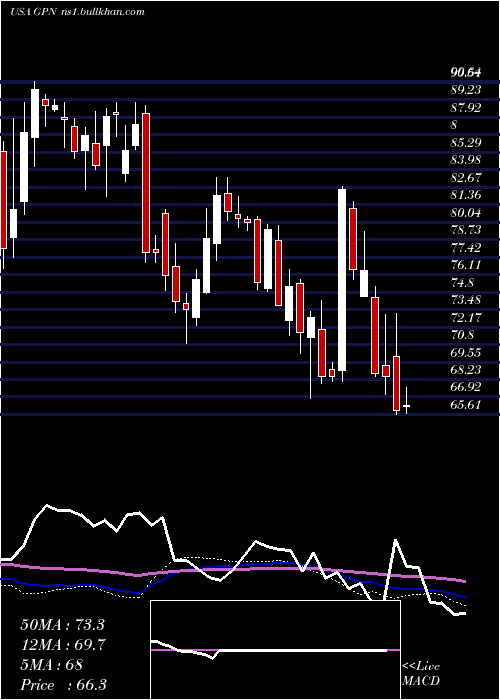Click the 82.67 price label

click(466, 178)
